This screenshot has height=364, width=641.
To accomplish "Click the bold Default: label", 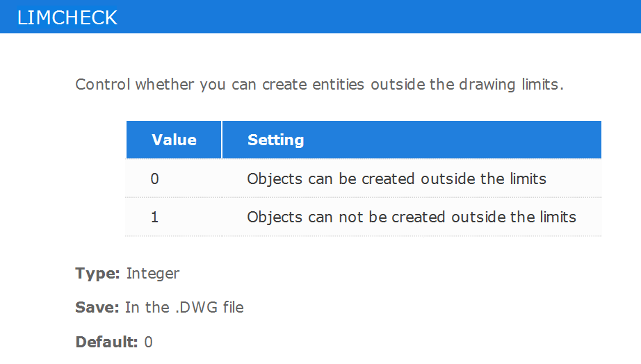I will tap(106, 342).
